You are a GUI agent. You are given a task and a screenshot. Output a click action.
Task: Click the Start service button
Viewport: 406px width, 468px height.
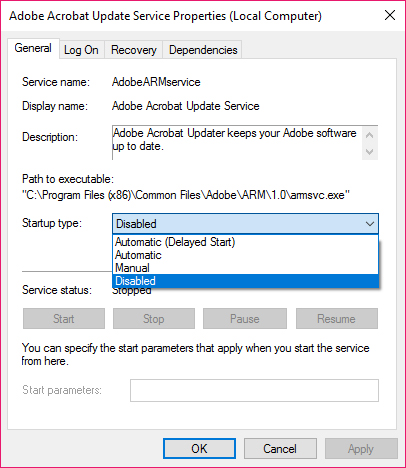coord(64,319)
